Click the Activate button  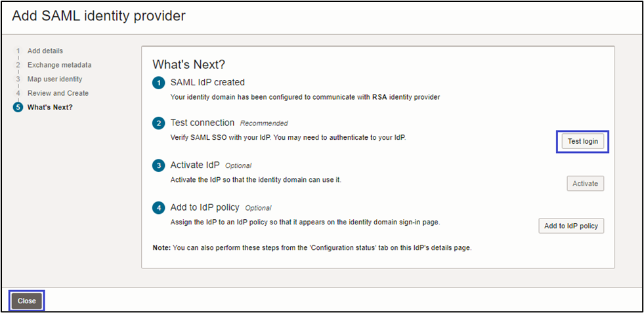click(x=585, y=184)
